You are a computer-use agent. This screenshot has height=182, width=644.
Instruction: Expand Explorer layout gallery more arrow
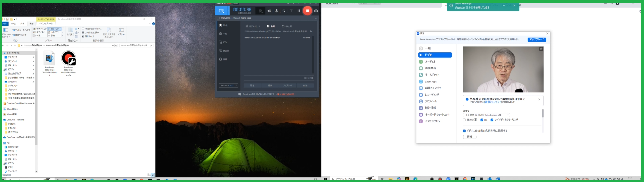click(63, 36)
